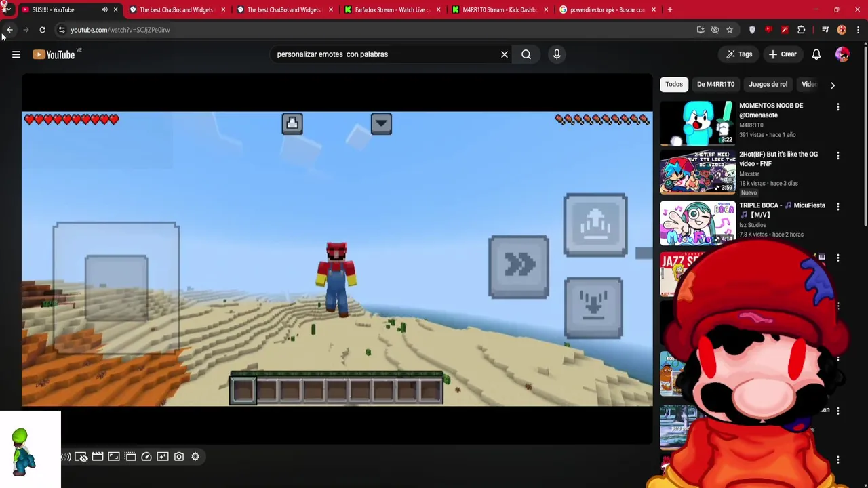Click the Tags button
The image size is (868, 488).
(x=738, y=54)
